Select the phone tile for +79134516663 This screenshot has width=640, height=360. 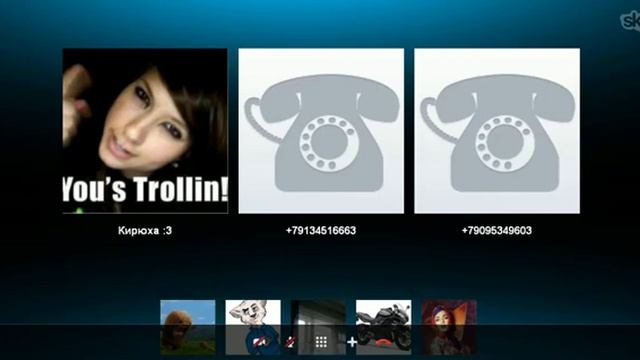(321, 131)
